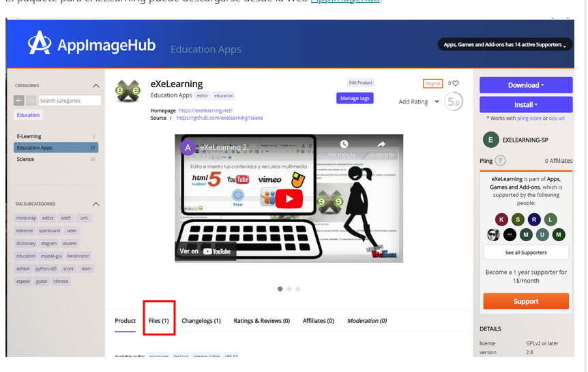Click the heart favorite icon
Screen dimensions: 588x372
456,83
